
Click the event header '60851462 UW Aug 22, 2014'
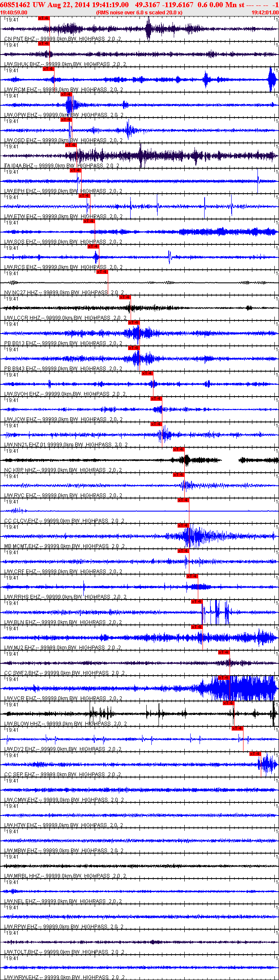45,5
